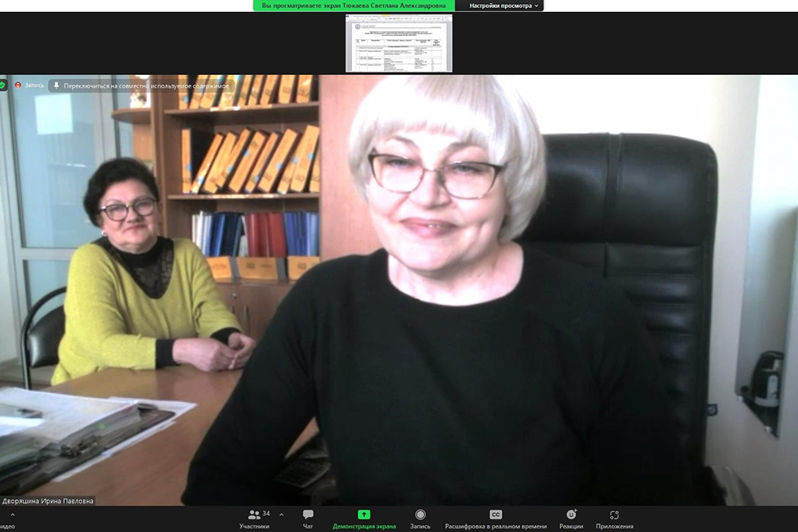Open the Chat panel icon
Image resolution: width=798 pixels, height=532 pixels.
(x=308, y=514)
